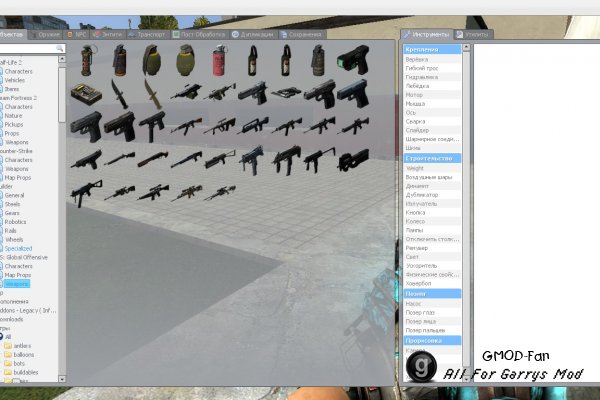The height and width of the screenshot is (400, 600).
Task: Open the antlers folder icon
Action: [x=8, y=346]
